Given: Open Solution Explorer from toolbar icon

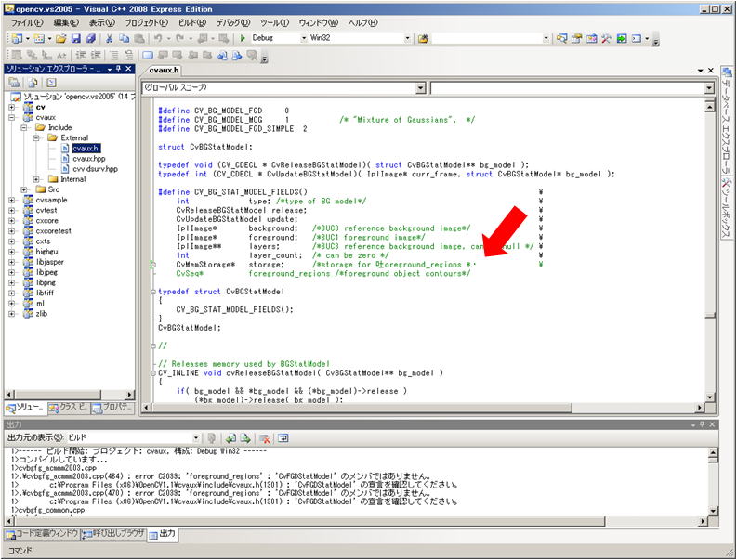Looking at the screenshot, I should 561,38.
